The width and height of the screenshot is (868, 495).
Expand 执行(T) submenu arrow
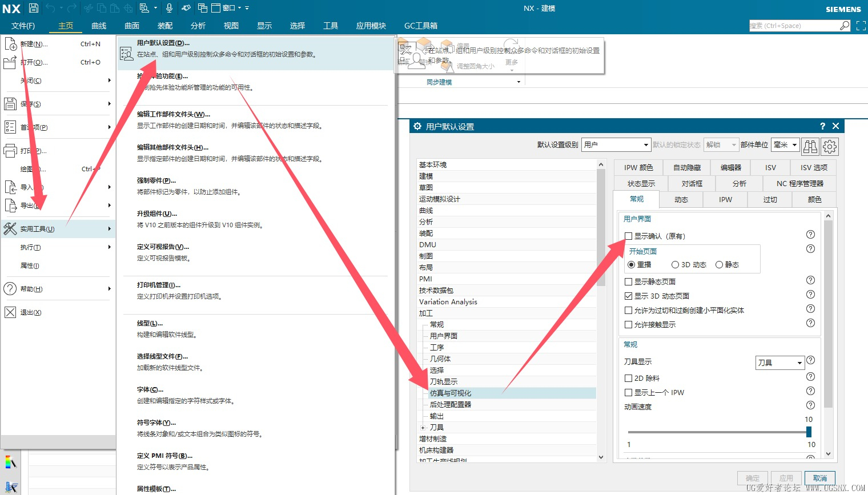point(109,247)
